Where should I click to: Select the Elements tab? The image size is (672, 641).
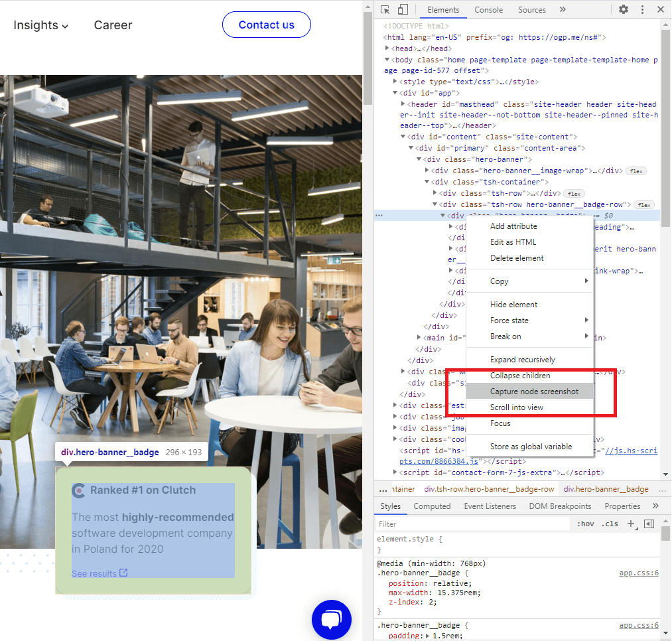coord(443,9)
